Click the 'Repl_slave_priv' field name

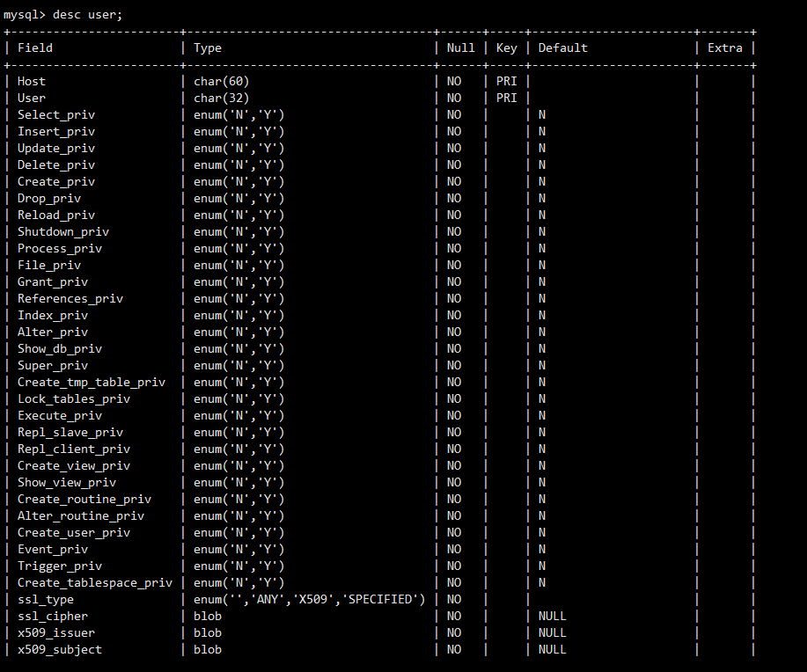(x=70, y=432)
